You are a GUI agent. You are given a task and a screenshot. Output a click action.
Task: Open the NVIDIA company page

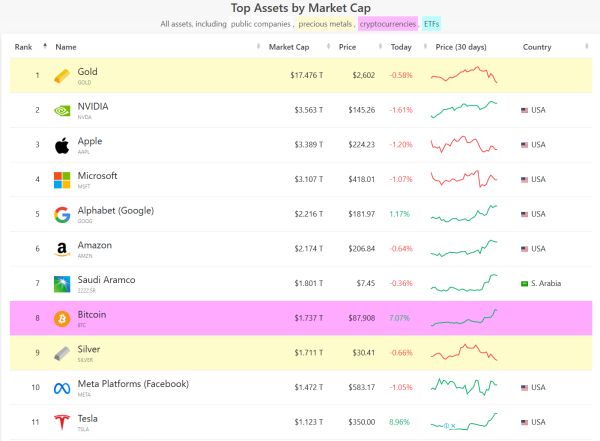(93, 106)
